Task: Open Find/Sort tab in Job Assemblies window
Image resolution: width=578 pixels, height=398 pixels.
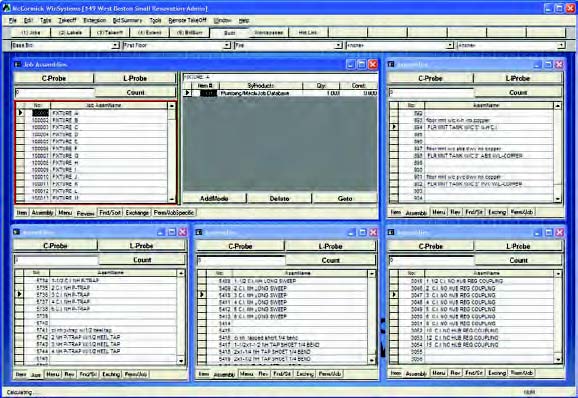Action: (x=110, y=213)
